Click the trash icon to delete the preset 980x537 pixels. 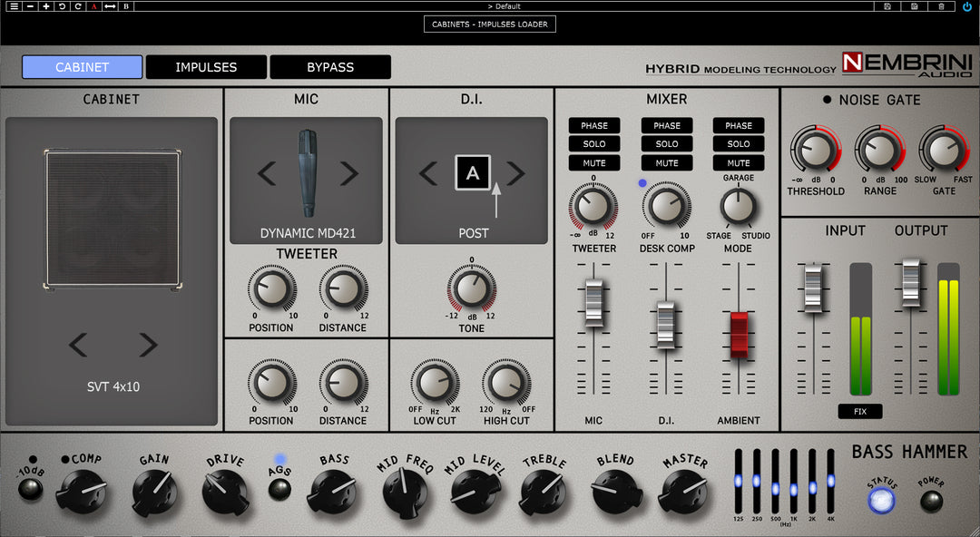941,5
